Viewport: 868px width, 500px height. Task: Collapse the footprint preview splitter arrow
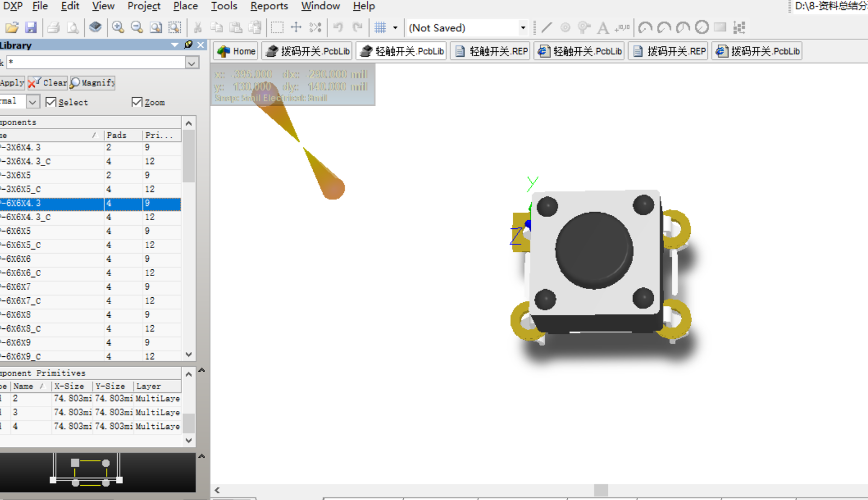[x=202, y=456]
